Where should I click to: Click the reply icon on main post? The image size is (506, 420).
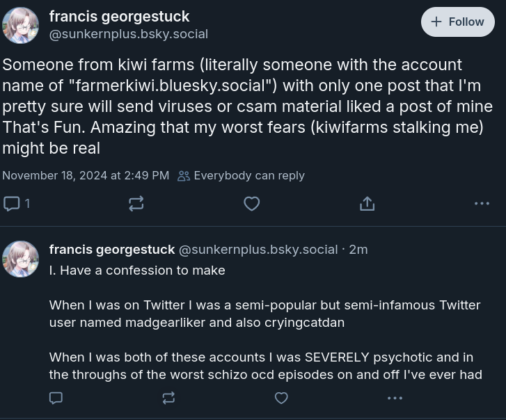13,204
